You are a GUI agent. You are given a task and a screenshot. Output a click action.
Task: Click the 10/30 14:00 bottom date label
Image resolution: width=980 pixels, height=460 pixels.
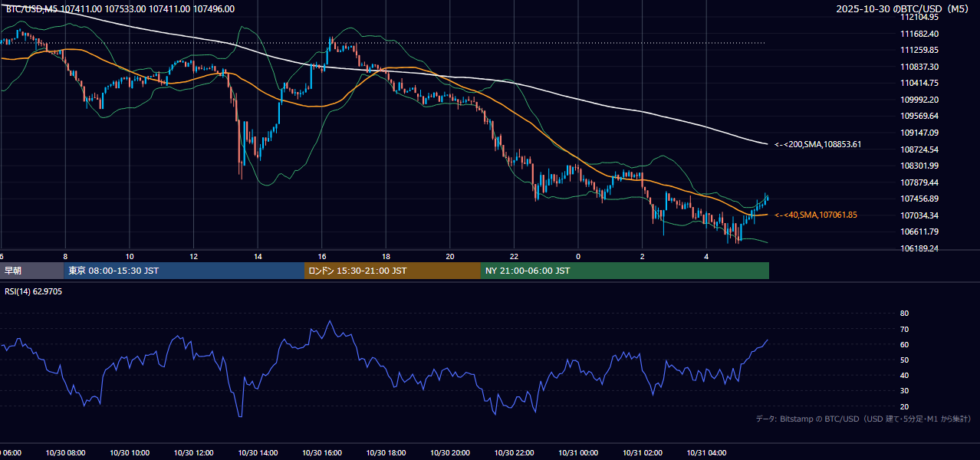(258, 453)
